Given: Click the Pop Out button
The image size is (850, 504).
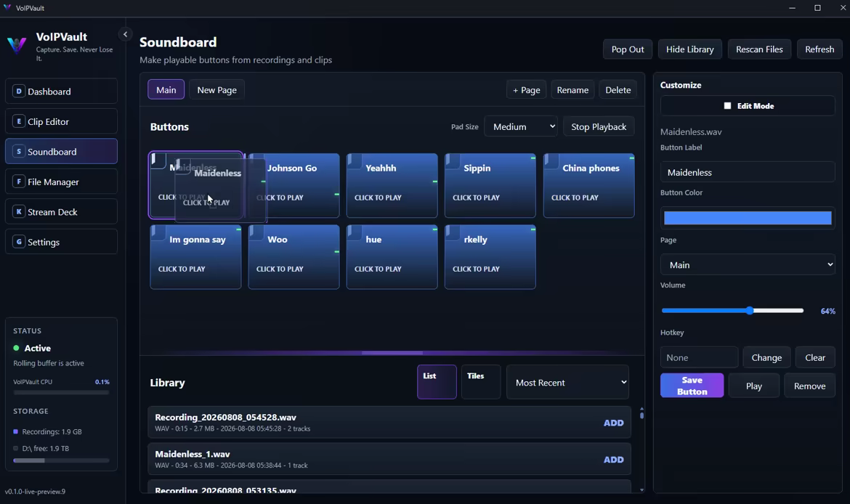Looking at the screenshot, I should pyautogui.click(x=628, y=49).
